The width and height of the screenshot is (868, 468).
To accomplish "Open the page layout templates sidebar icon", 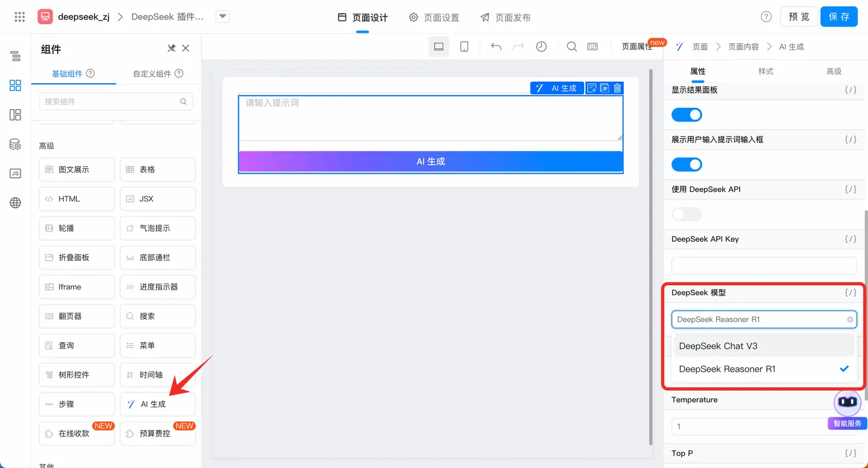I will 15,115.
